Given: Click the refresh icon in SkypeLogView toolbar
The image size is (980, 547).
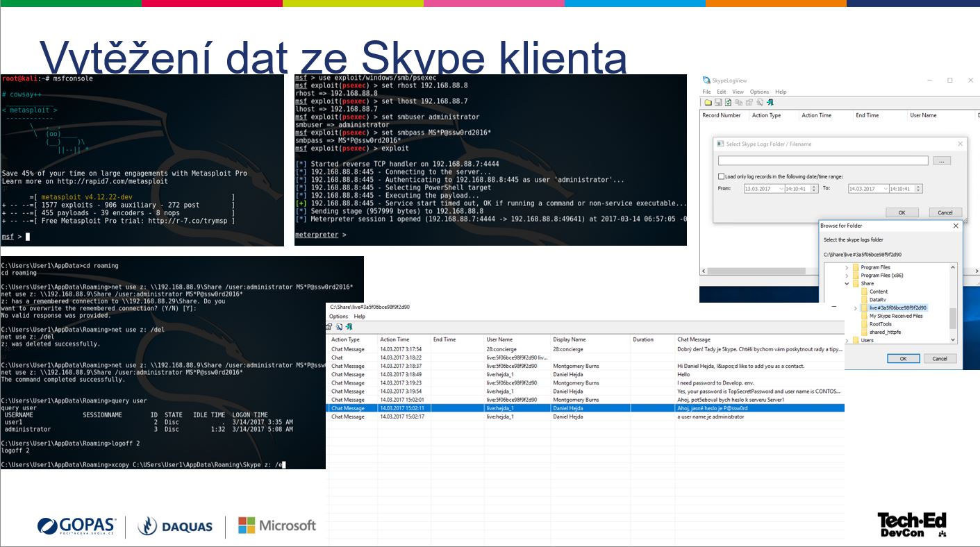Looking at the screenshot, I should (728, 102).
